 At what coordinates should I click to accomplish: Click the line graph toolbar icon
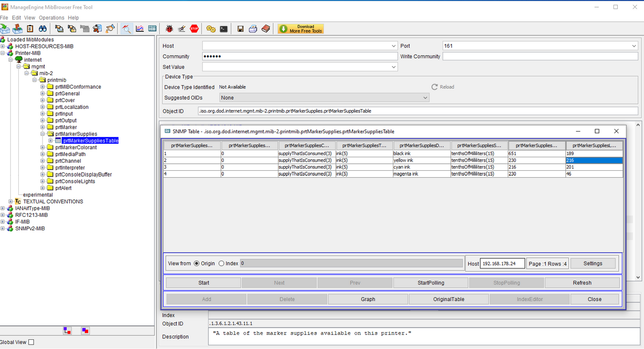coord(140,28)
